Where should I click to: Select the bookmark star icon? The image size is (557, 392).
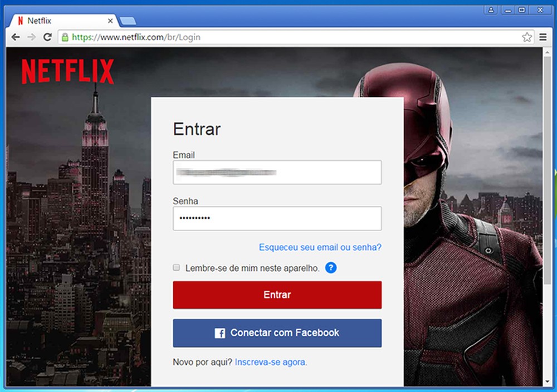click(x=527, y=37)
